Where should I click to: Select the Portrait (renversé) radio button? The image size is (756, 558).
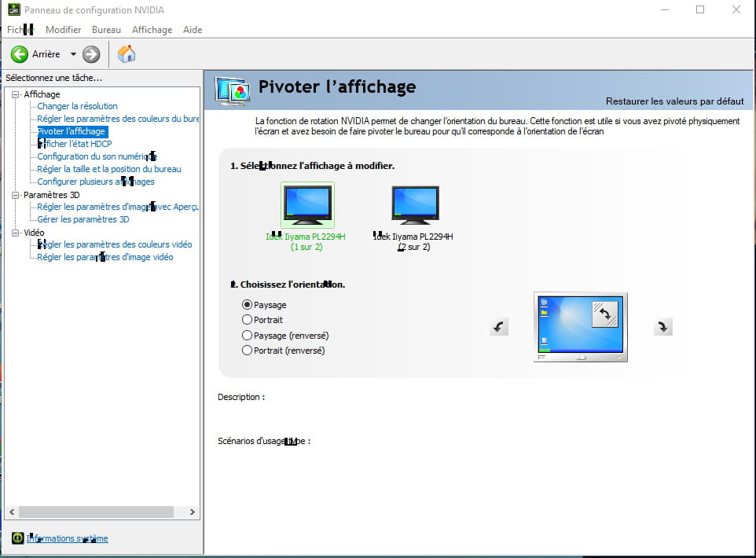tap(247, 351)
